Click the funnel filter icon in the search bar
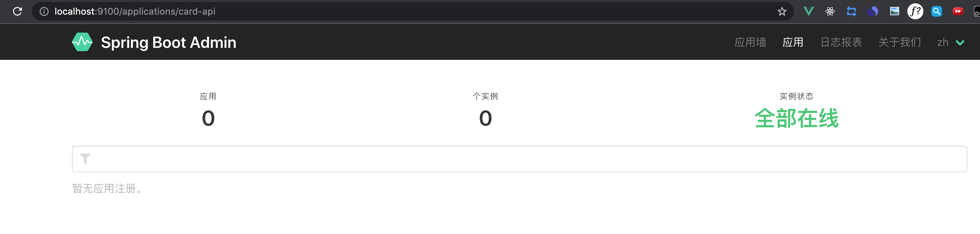The width and height of the screenshot is (980, 234). coord(85,159)
